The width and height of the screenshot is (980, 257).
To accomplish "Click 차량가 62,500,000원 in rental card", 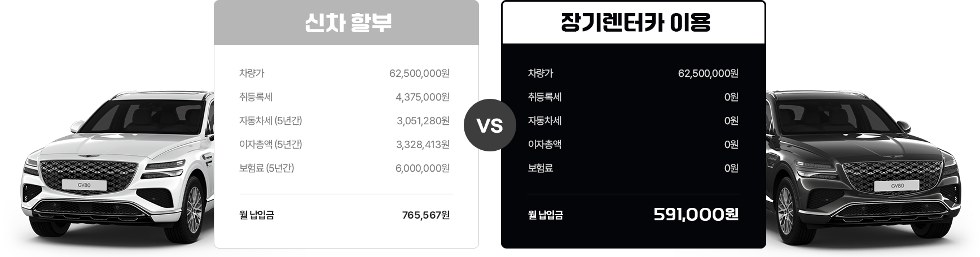I will (708, 73).
